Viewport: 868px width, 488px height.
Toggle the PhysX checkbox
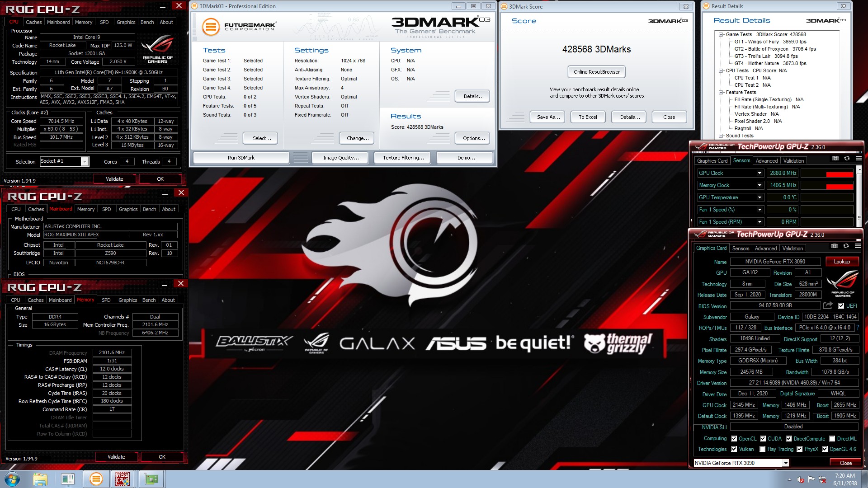point(799,449)
